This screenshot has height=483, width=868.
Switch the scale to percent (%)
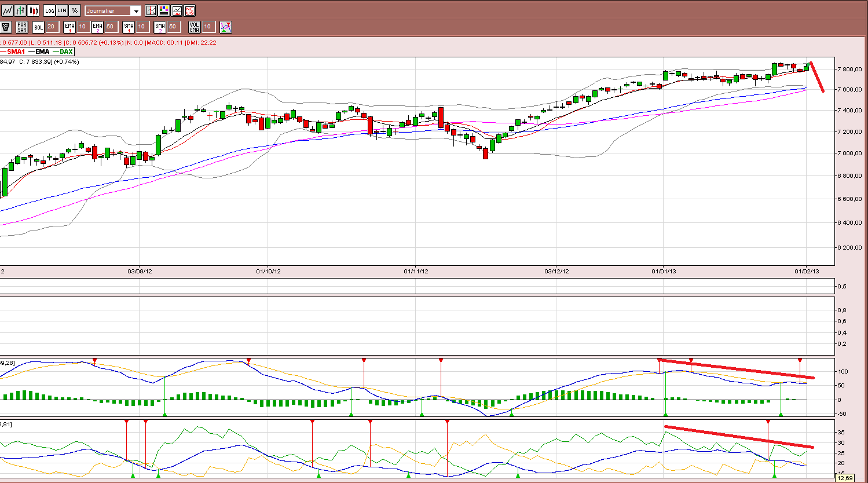75,10
